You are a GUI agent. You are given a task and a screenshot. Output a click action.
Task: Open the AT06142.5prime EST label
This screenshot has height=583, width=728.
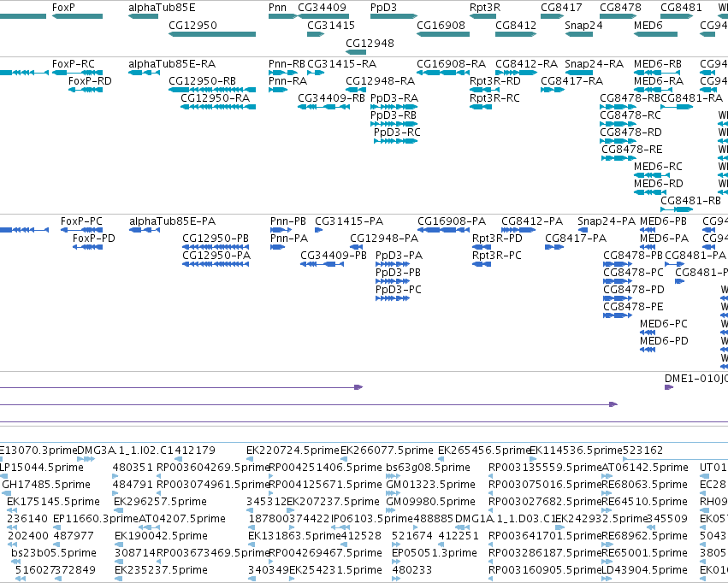point(645,468)
